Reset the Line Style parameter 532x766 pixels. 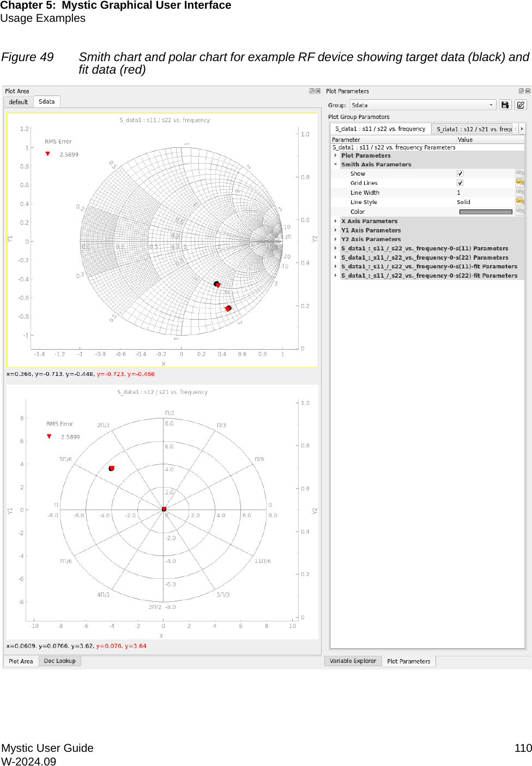(x=519, y=202)
